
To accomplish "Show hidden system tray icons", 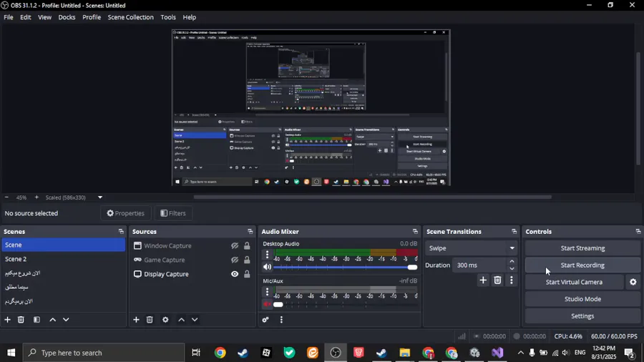I will [x=520, y=353].
